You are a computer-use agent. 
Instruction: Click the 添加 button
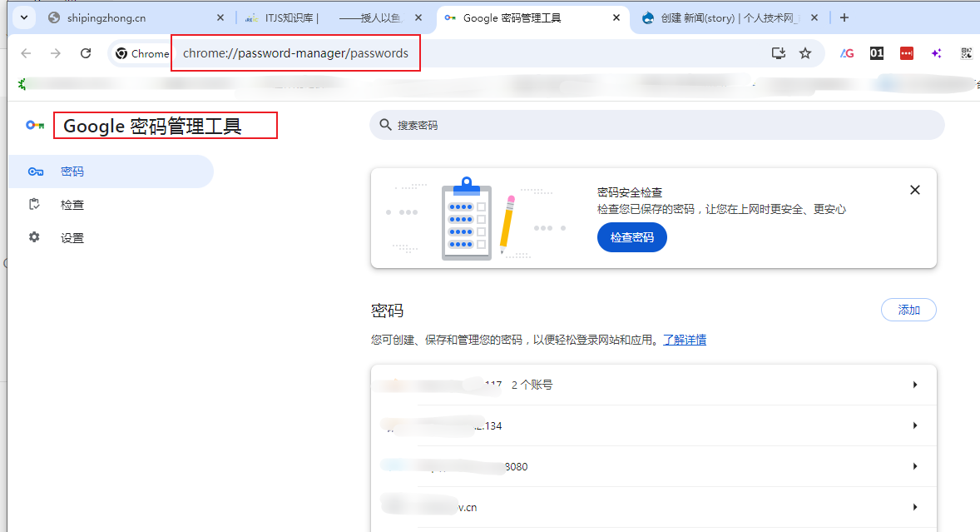coord(908,310)
